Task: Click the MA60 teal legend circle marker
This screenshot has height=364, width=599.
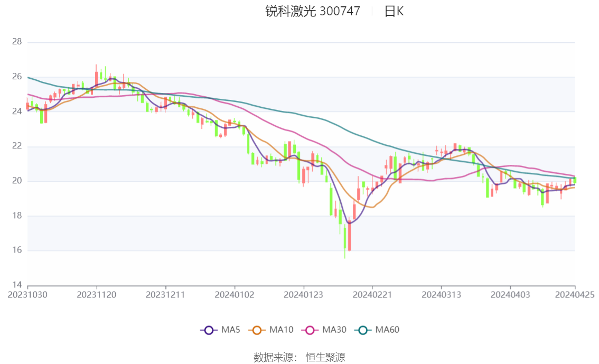Action: 363,330
